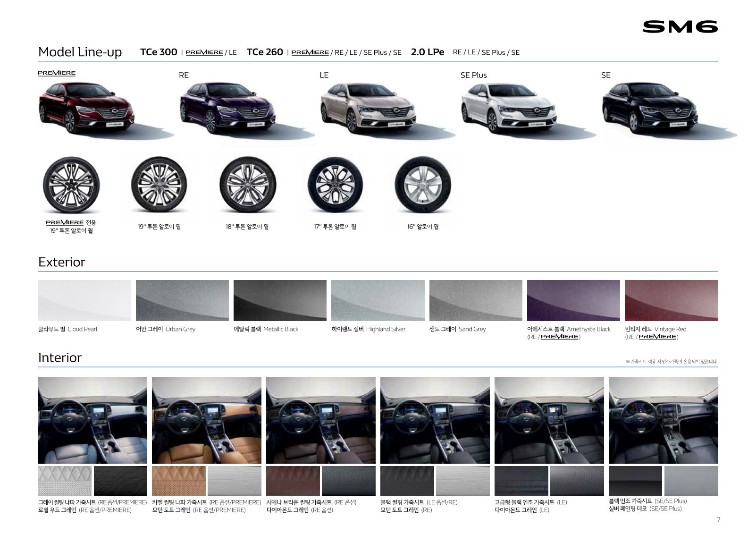Click the TCe 300 engine heading

click(x=159, y=52)
